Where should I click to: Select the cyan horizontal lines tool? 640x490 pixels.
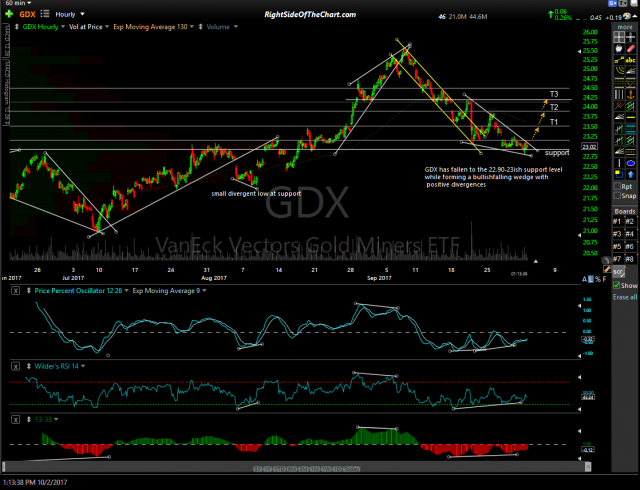tap(631, 129)
